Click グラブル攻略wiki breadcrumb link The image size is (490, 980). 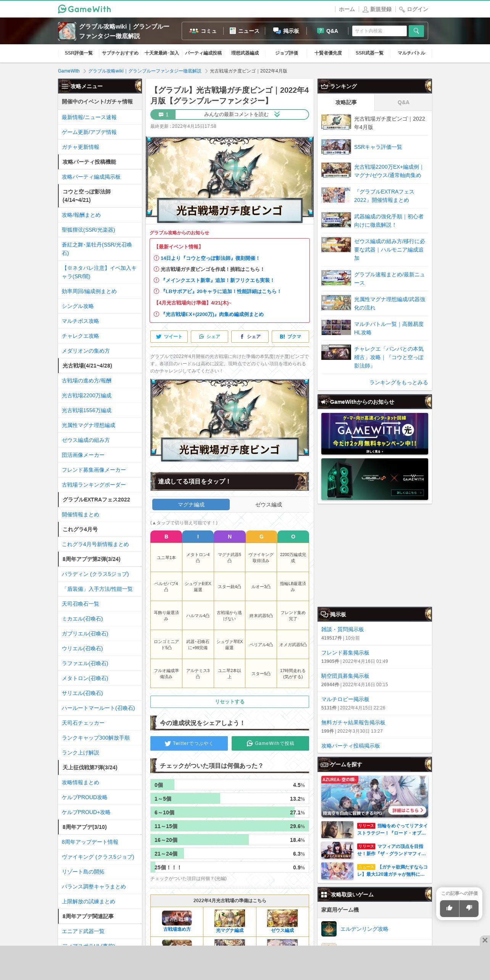pyautogui.click(x=145, y=71)
